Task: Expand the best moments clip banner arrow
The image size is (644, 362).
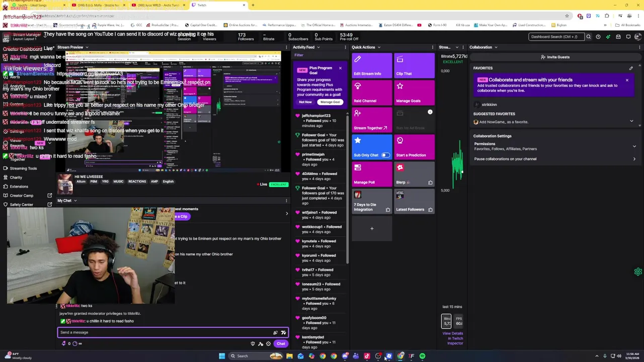Action: click(x=287, y=214)
